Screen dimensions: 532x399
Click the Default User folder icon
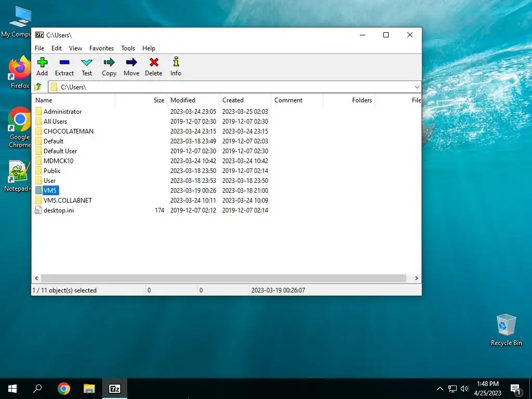click(38, 151)
